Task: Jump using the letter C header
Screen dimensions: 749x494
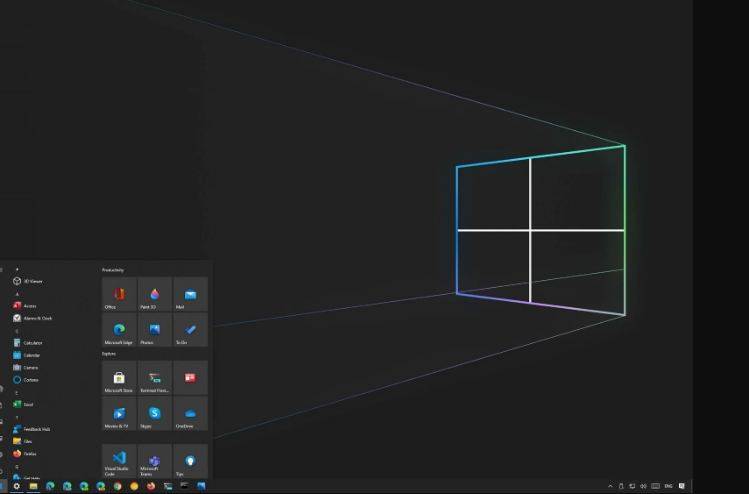Action: (17, 331)
